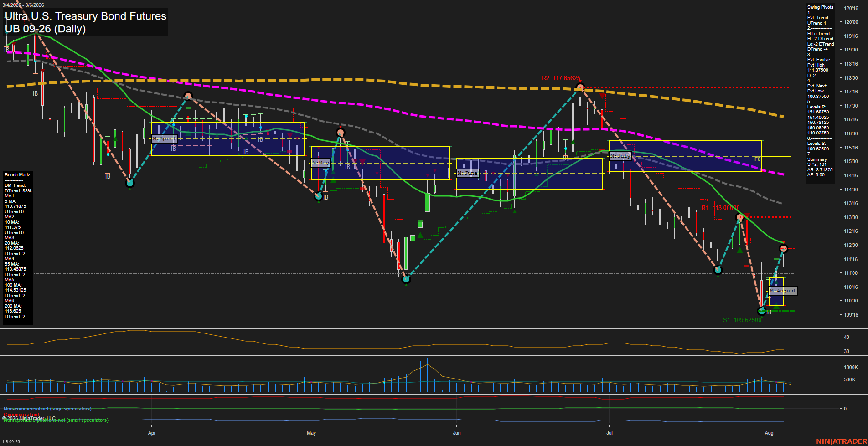Select "UTrend 1" under Pvt. Trend
This screenshot has height=446, width=868.
click(x=816, y=23)
